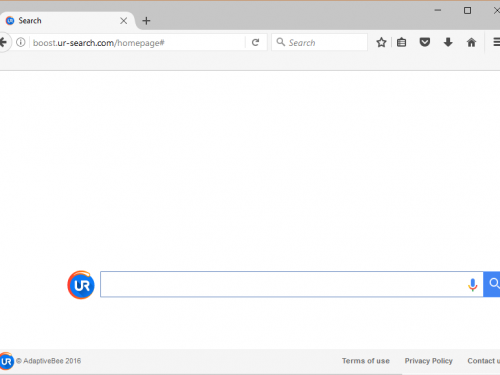Open Privacy Policy link

[x=429, y=361]
